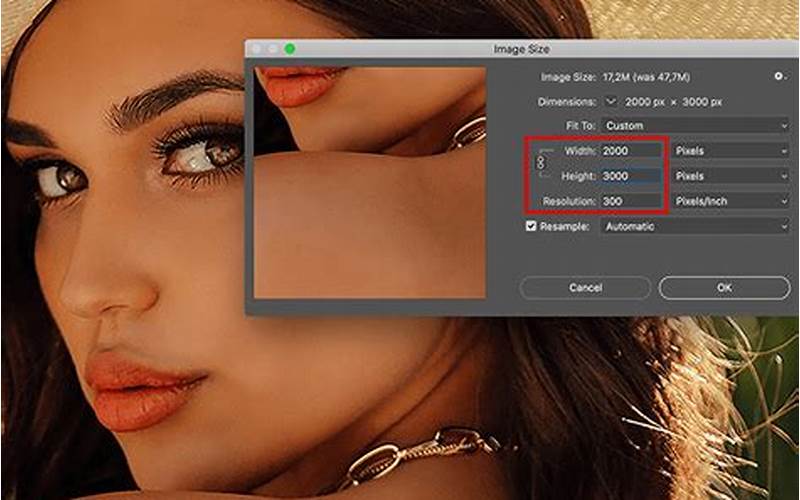Open the Resample Automatic dropdown
800x500 pixels.
coord(695,226)
